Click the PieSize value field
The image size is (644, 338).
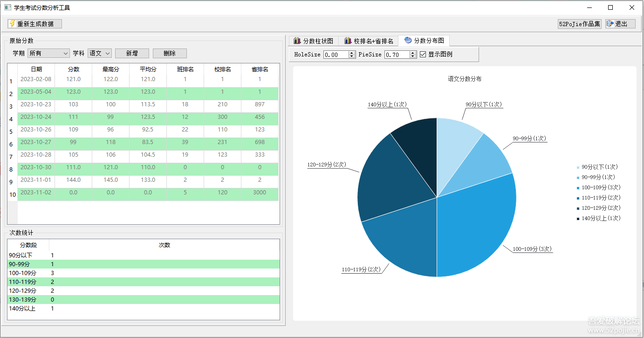(x=397, y=55)
